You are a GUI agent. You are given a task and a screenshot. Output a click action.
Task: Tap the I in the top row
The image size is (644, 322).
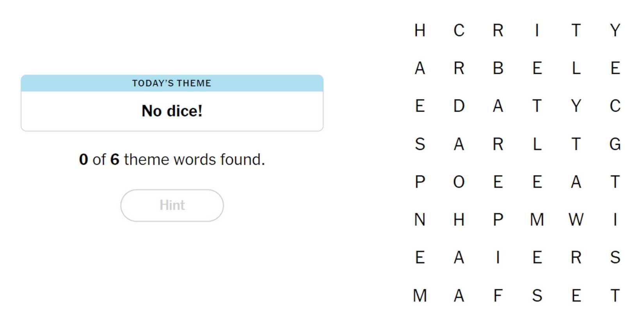[537, 30]
